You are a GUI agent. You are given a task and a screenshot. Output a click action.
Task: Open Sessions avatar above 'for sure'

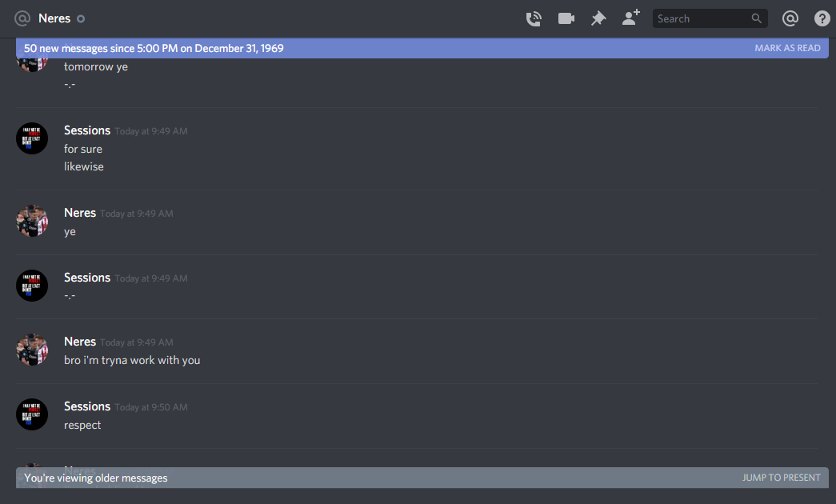pyautogui.click(x=32, y=138)
